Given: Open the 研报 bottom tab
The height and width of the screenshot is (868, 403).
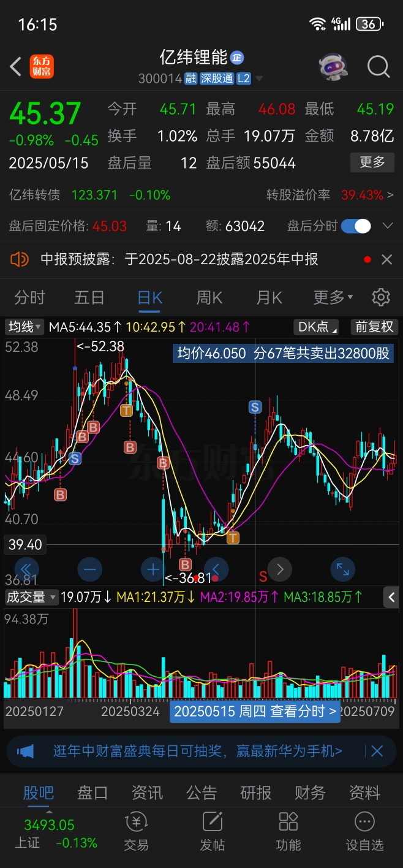Looking at the screenshot, I should pos(256,793).
